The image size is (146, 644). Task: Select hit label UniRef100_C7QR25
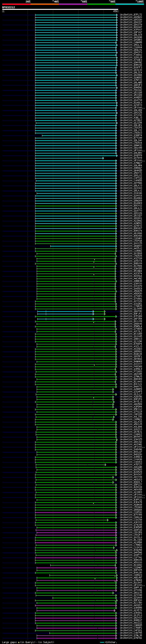(131, 306)
